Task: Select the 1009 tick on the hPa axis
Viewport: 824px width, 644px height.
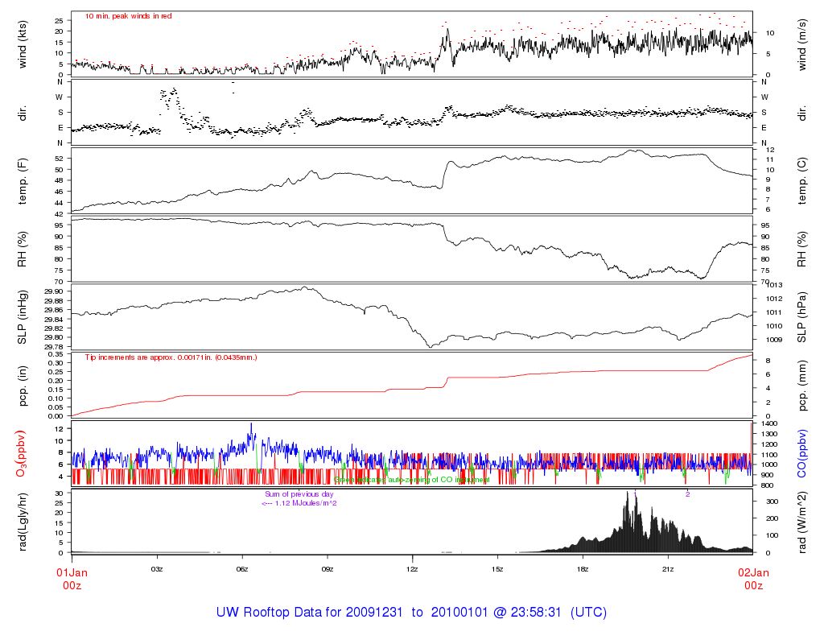Action: point(774,340)
